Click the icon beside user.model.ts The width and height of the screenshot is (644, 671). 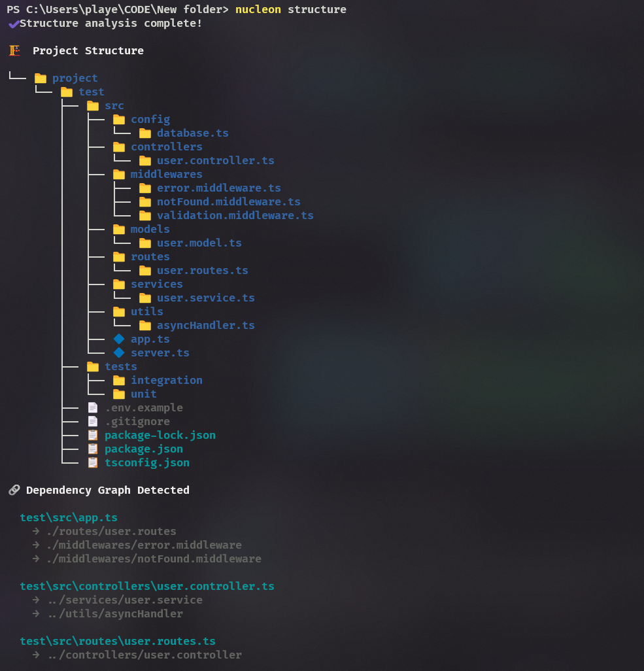[x=144, y=243]
